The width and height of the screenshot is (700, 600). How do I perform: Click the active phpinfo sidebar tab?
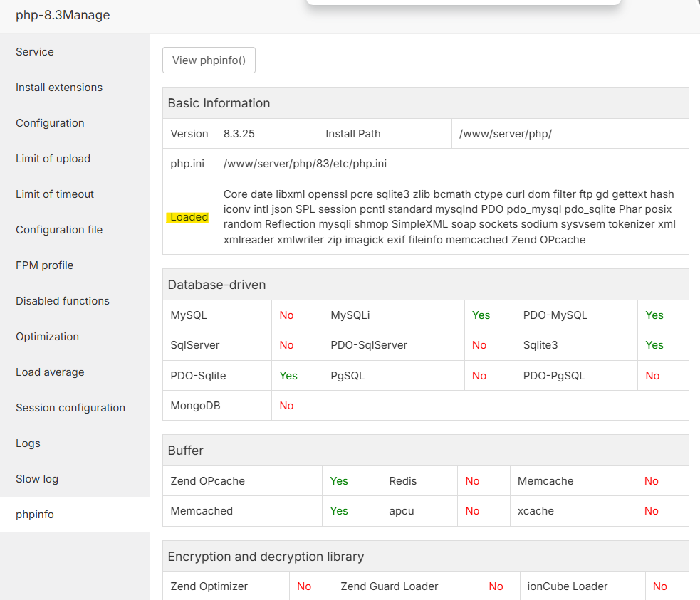pyautogui.click(x=35, y=515)
